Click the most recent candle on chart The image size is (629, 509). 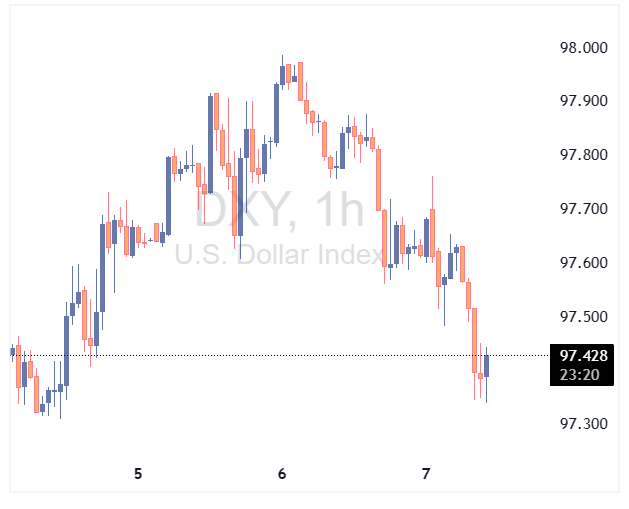coord(486,365)
